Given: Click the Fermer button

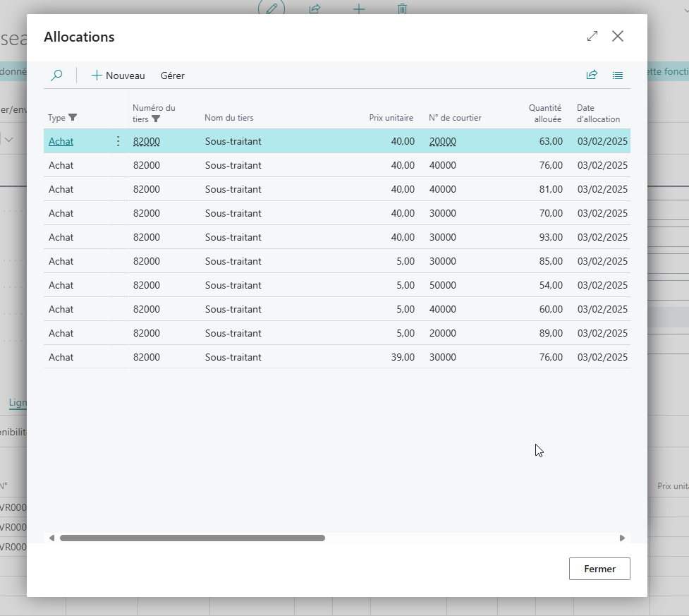Looking at the screenshot, I should point(599,569).
